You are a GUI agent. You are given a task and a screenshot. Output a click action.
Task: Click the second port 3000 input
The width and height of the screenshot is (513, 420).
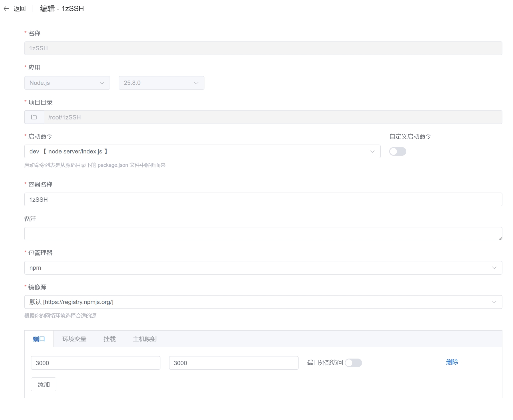233,363
